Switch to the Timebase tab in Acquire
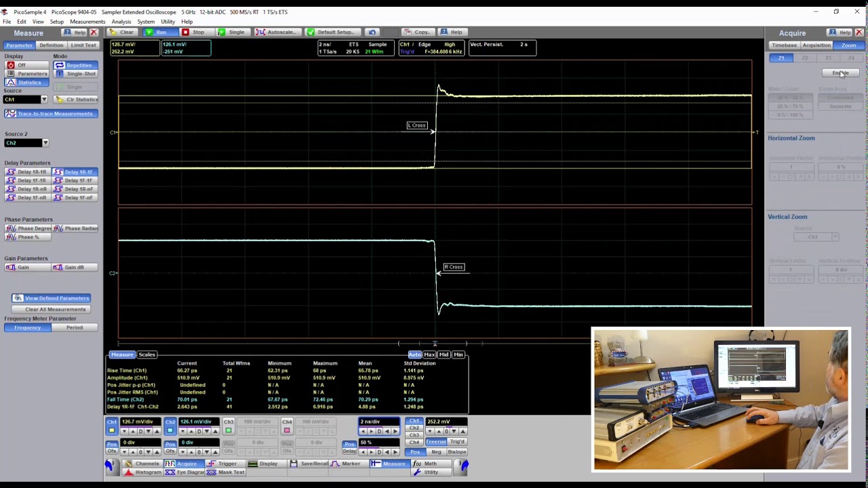868x488 pixels. point(784,45)
